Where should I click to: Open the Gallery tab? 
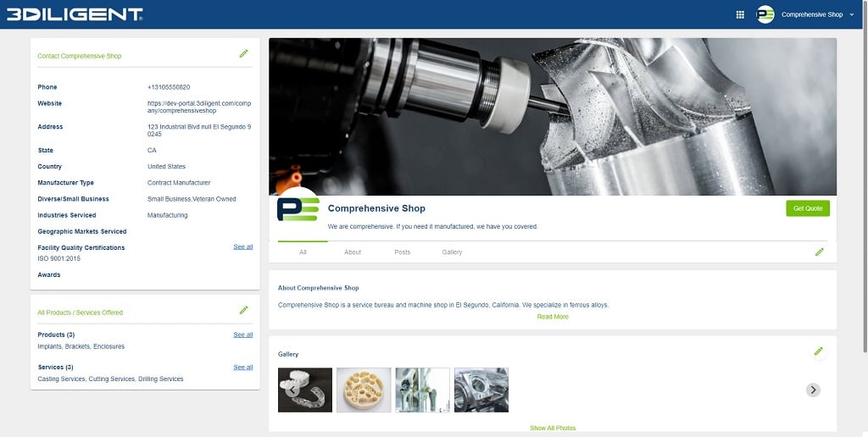(x=452, y=252)
